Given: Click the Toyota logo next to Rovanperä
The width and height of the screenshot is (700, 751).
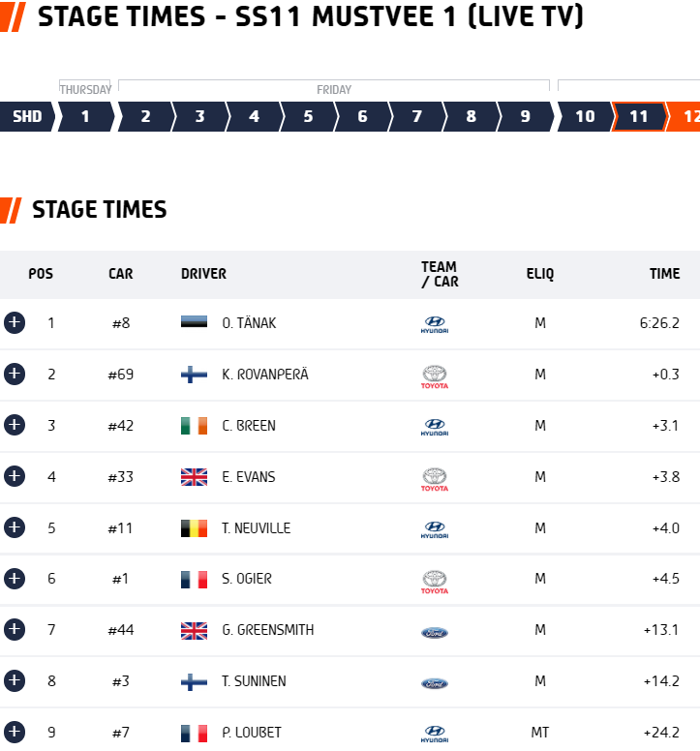Looking at the screenshot, I should (435, 376).
